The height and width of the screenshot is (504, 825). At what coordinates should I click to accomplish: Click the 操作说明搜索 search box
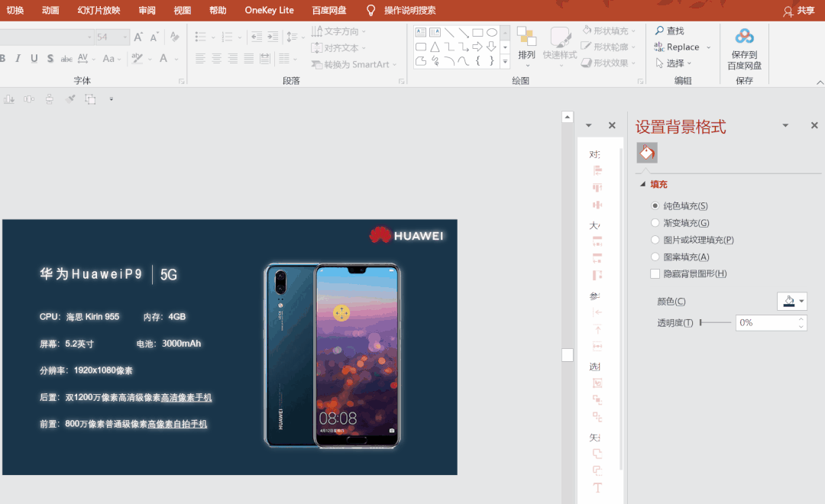(x=410, y=11)
